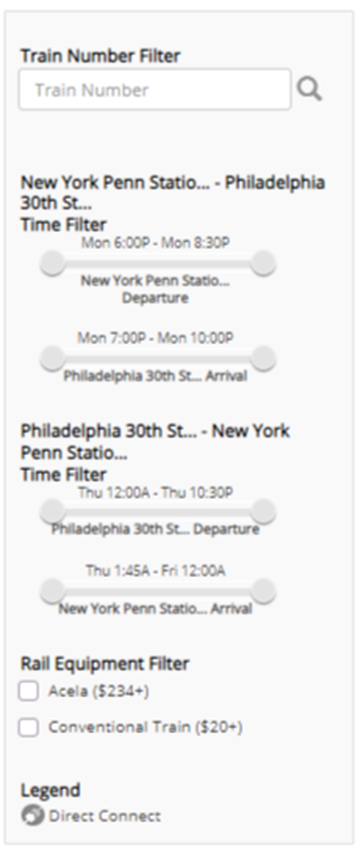The width and height of the screenshot is (361, 853).
Task: Select left handle of Philadelphia 30th St Departure slider
Action: pyautogui.click(x=53, y=511)
